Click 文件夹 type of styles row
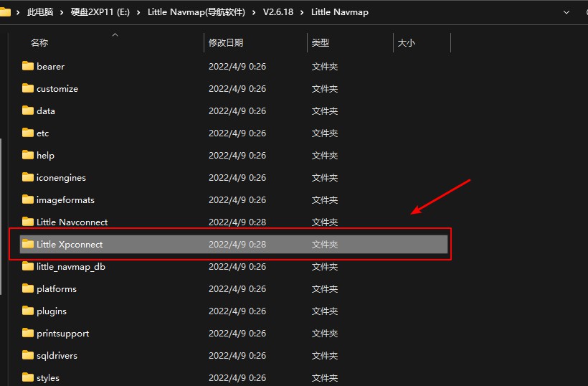The width and height of the screenshot is (588, 386). click(x=325, y=377)
